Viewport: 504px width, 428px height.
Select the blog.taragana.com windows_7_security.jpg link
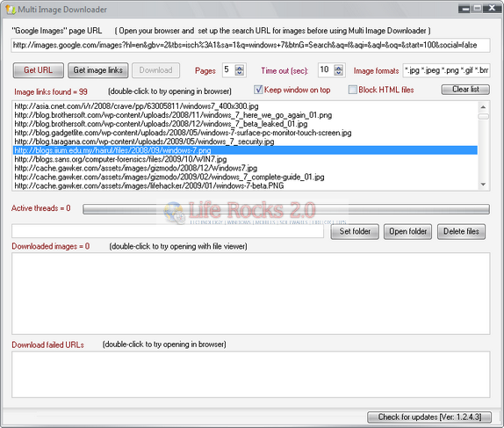pyautogui.click(x=245, y=141)
